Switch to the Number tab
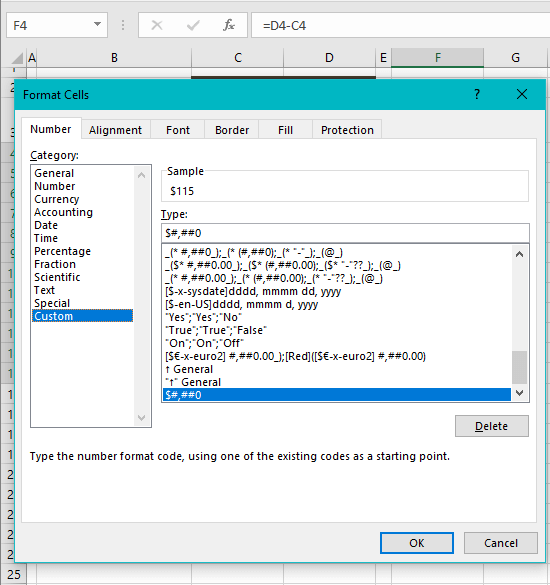Screen dimensions: 550x585 pyautogui.click(x=51, y=129)
